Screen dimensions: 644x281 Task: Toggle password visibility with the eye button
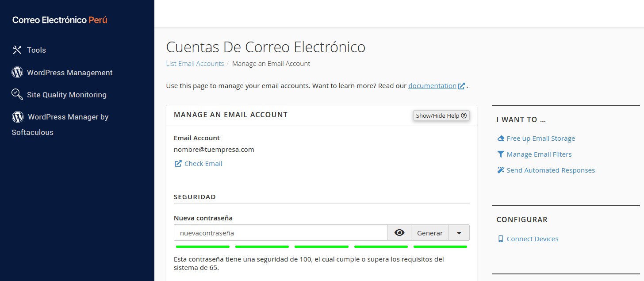coord(399,233)
